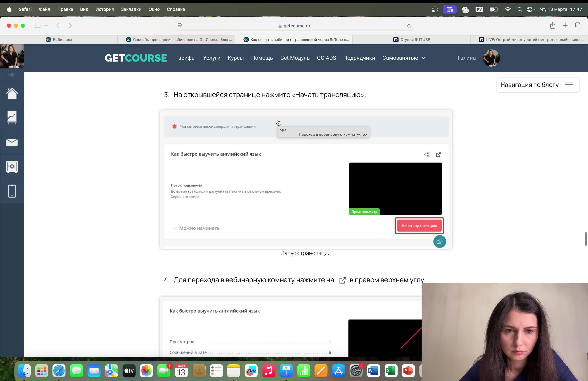Open the Услуги link
The image size is (588, 381).
coord(212,58)
